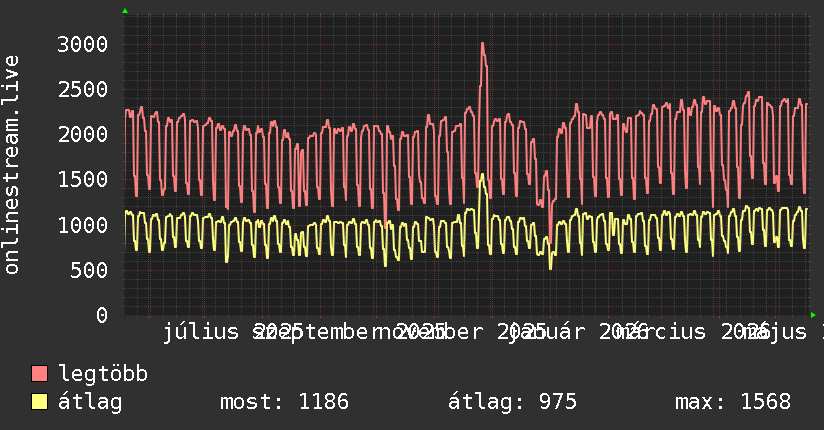Click the 3000 y-axis label

[x=83, y=44]
